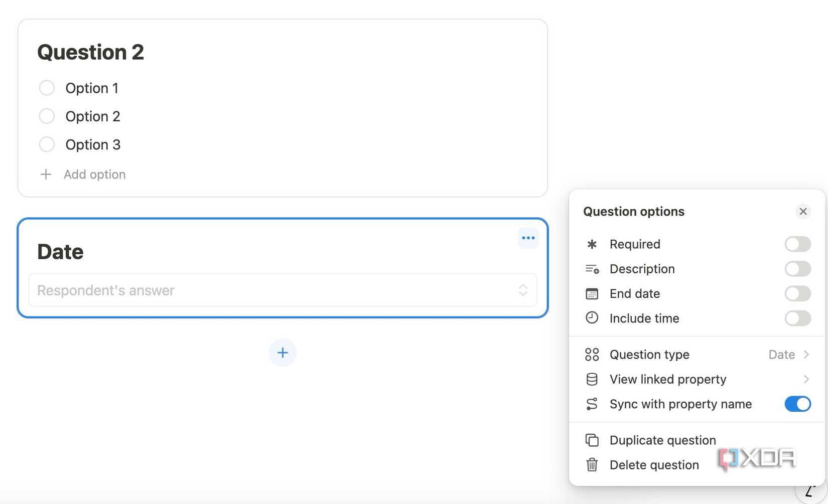Open the View linked property chevron

[x=806, y=379]
